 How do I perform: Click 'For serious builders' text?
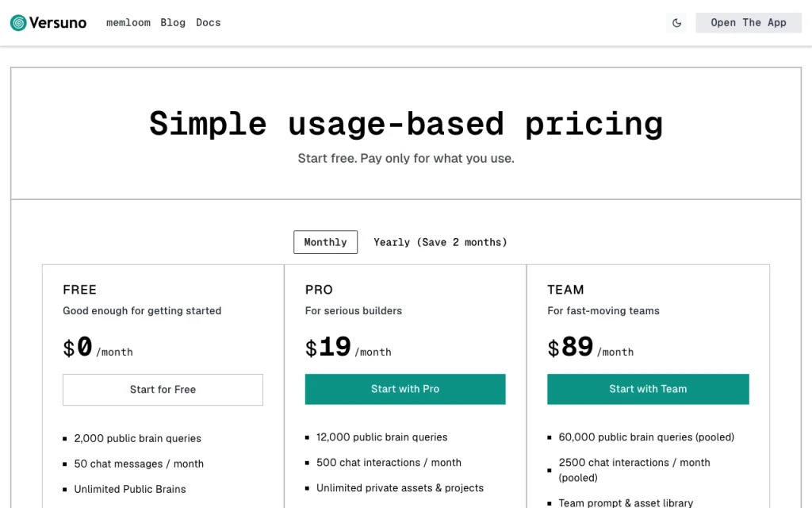click(x=353, y=310)
